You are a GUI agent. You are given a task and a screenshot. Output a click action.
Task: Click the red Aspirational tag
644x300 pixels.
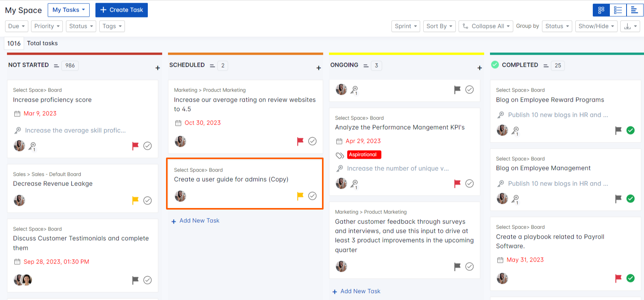[364, 155]
